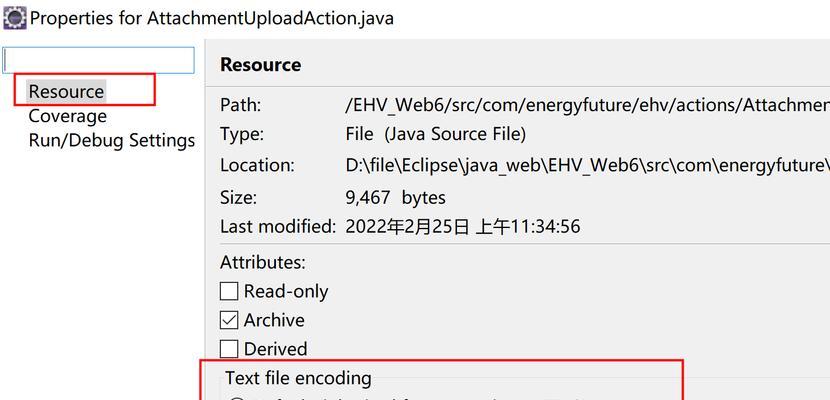830x400 pixels.
Task: Click the Derived label text
Action: pyautogui.click(x=275, y=349)
